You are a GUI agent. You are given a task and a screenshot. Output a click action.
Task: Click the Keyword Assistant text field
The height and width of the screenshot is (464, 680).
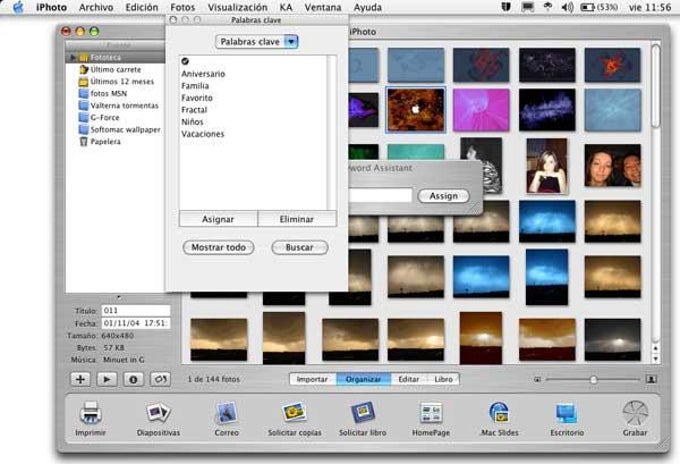pyautogui.click(x=380, y=195)
